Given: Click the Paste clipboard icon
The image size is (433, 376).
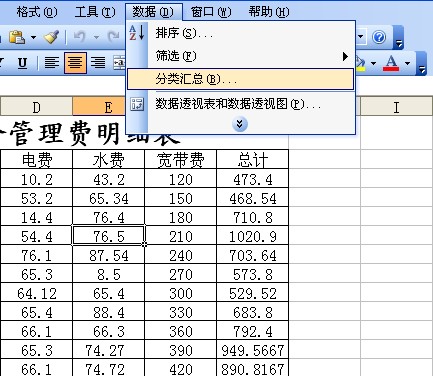Looking at the screenshot, I should (17, 37).
